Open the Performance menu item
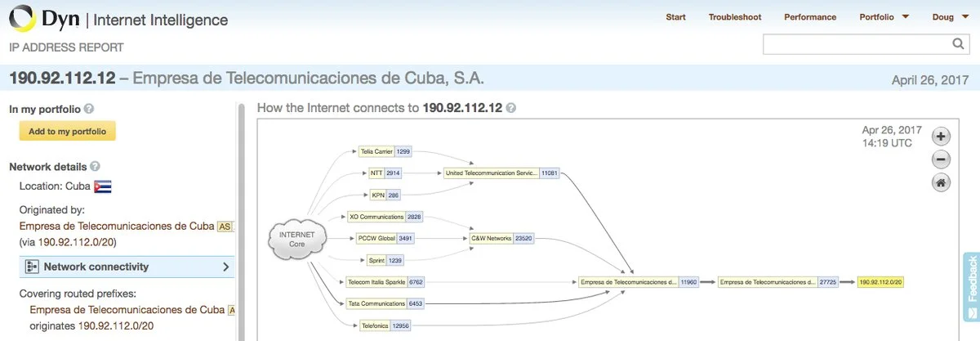Image resolution: width=980 pixels, height=341 pixels. click(810, 17)
